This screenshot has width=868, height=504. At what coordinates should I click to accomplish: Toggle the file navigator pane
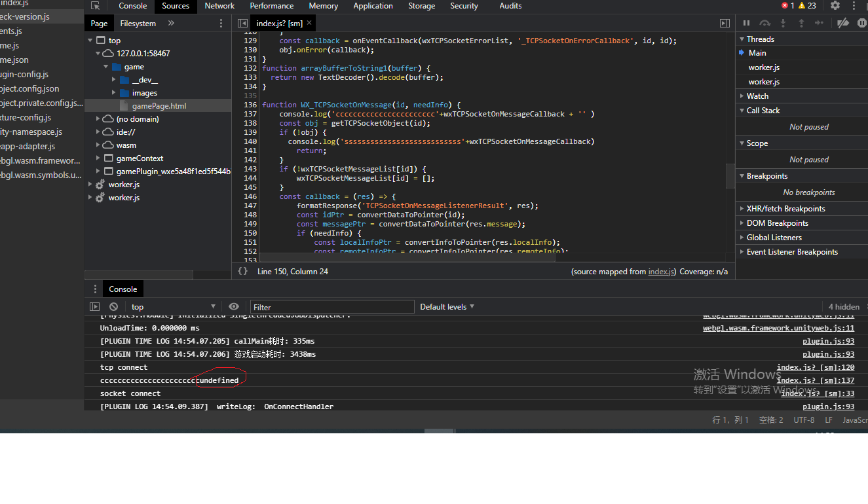point(242,23)
